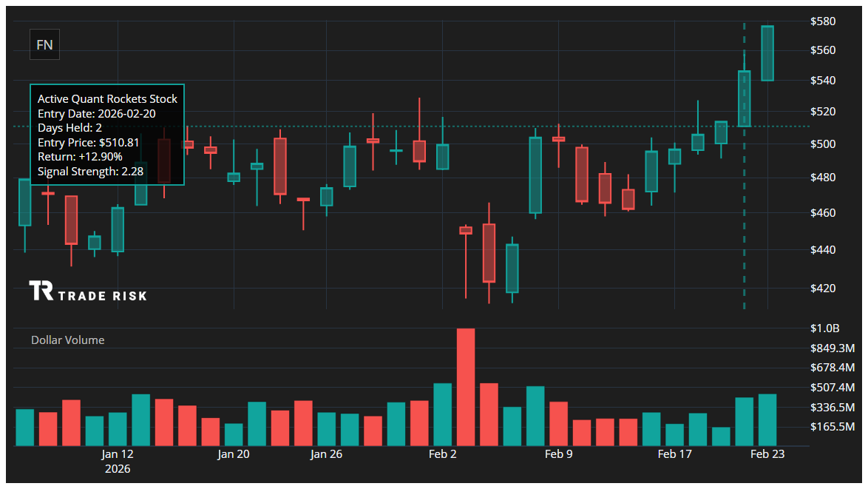Click the $580 price axis label
The image size is (868, 489).
823,21
